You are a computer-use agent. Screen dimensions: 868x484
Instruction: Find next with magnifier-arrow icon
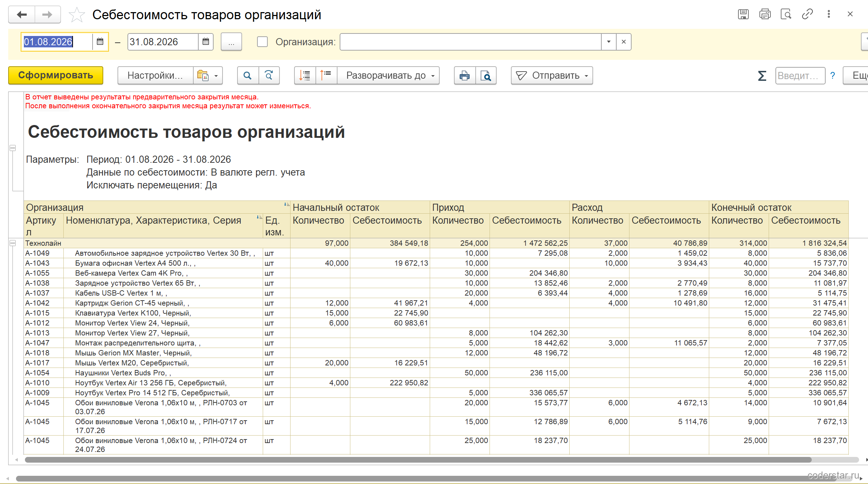point(269,76)
